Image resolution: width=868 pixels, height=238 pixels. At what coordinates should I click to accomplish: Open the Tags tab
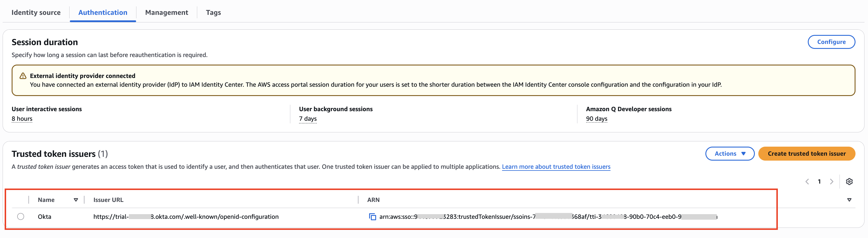(x=213, y=13)
